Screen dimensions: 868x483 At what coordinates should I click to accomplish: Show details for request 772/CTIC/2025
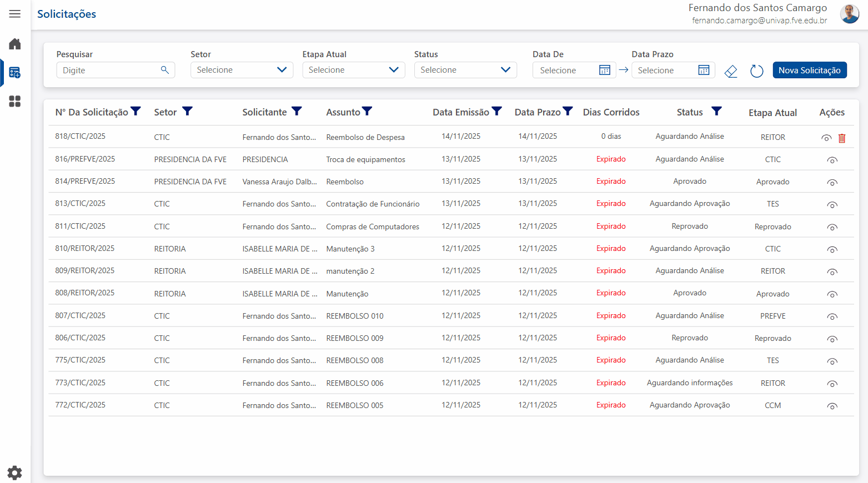tap(832, 406)
